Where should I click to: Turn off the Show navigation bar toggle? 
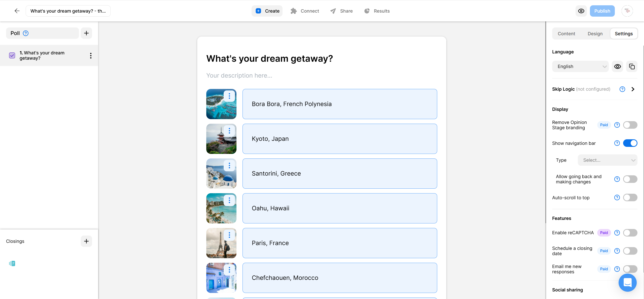(x=630, y=143)
